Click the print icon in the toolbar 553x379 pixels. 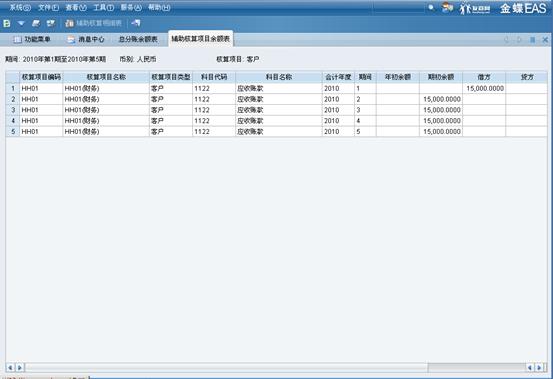pos(36,23)
